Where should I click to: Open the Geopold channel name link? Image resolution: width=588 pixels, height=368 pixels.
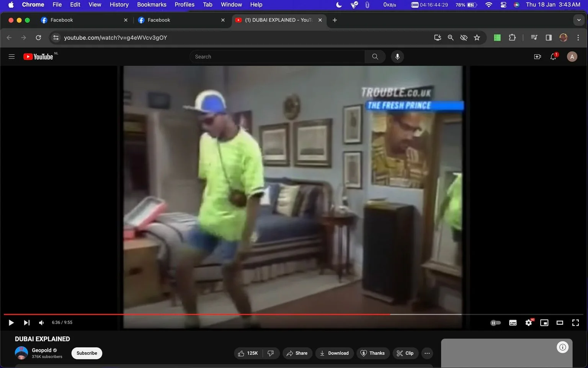tap(41, 350)
